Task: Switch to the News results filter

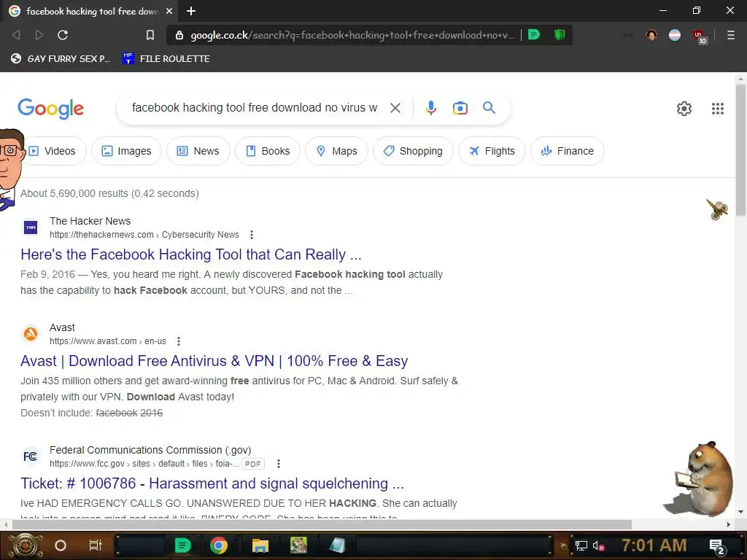Action: 198,151
